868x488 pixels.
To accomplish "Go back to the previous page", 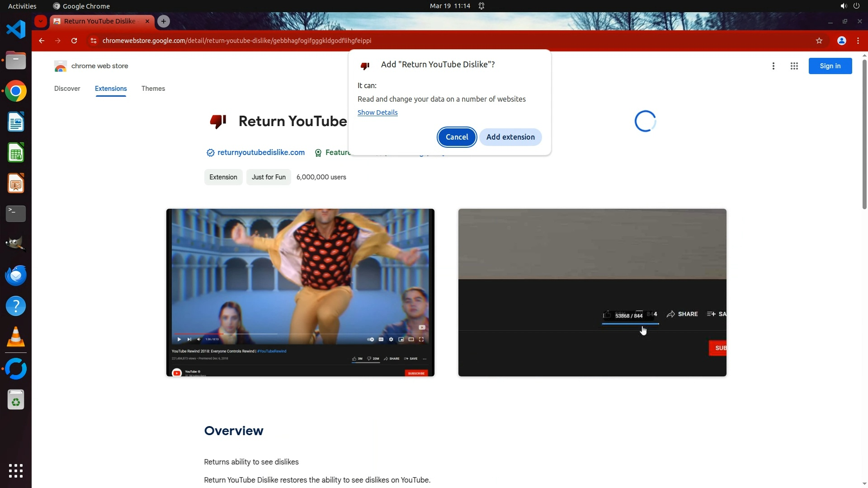I will coord(42,41).
